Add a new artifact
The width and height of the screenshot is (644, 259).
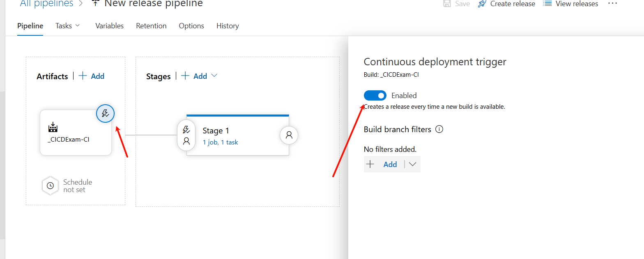point(92,76)
